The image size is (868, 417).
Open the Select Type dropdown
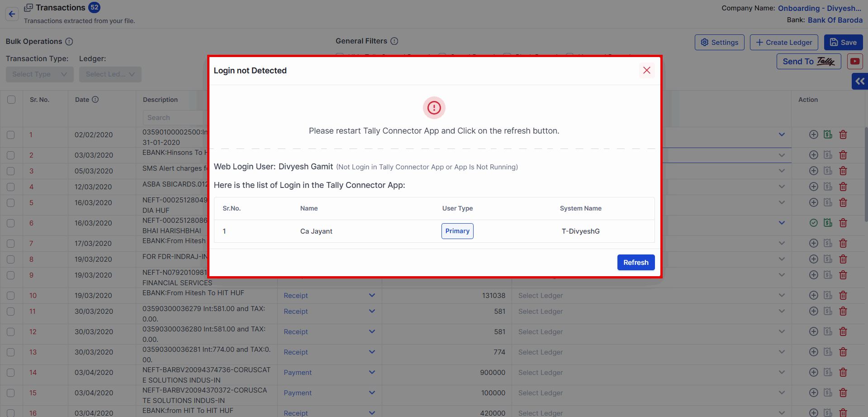pyautogui.click(x=40, y=74)
